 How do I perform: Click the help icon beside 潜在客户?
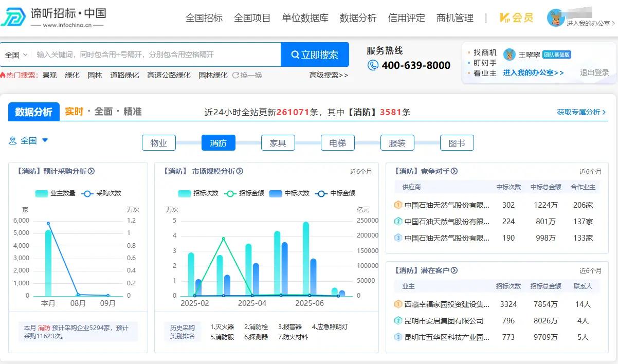454,270
